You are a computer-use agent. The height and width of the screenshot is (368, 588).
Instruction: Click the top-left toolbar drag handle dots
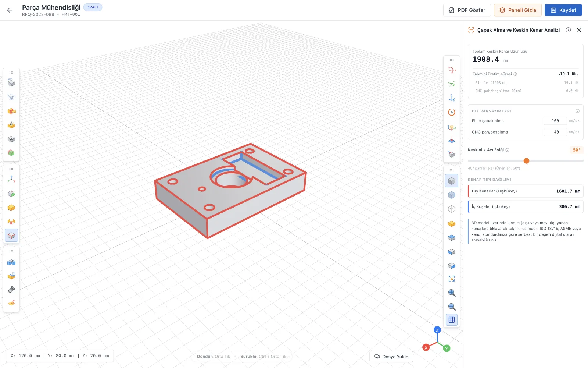11,72
